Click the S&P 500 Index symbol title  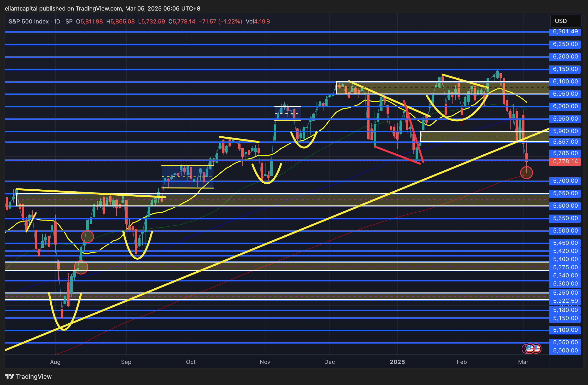pyautogui.click(x=28, y=22)
